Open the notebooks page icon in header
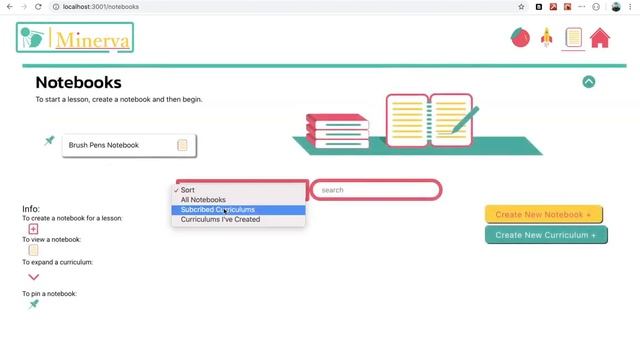 coord(573,38)
